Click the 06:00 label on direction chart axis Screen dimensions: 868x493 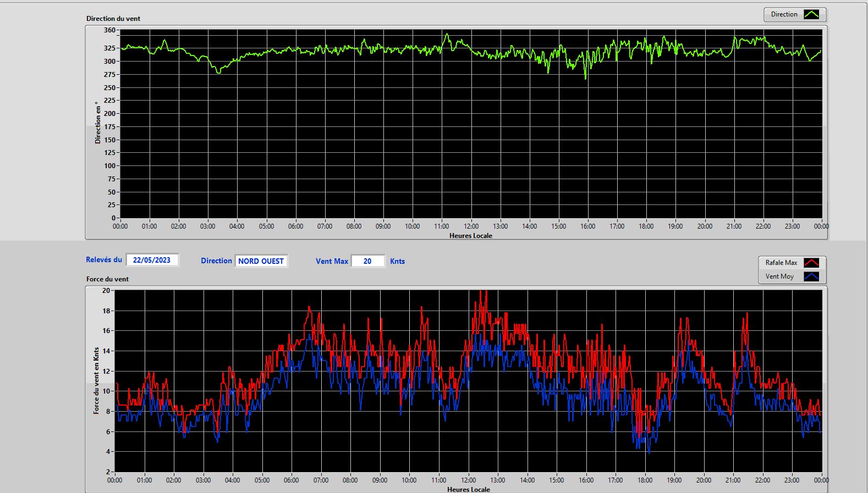295,226
